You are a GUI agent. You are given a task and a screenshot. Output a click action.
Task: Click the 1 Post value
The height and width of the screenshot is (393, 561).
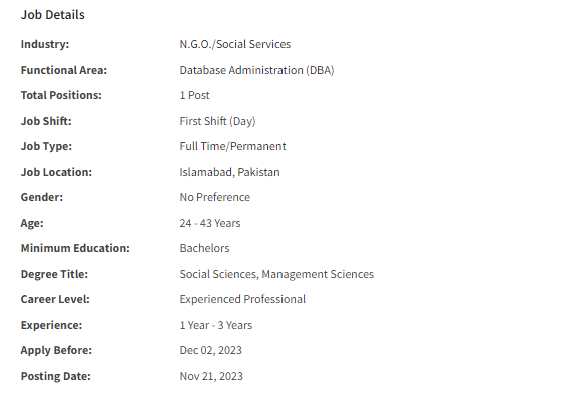[x=194, y=95]
